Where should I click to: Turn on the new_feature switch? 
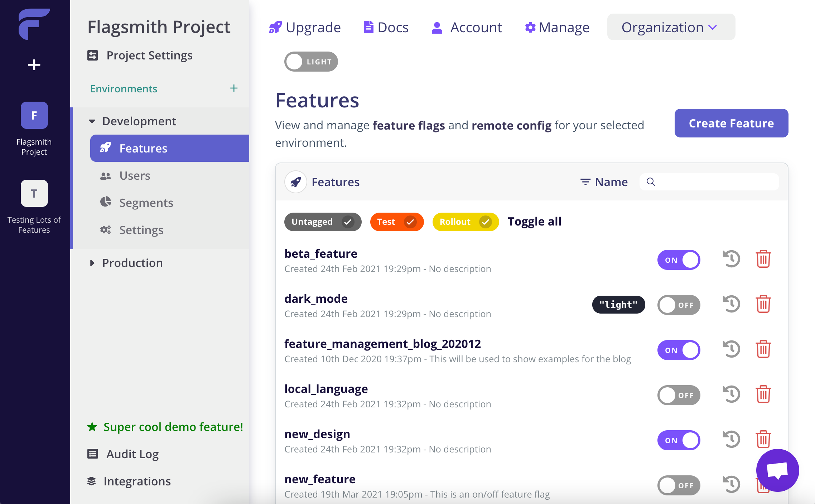point(679,485)
